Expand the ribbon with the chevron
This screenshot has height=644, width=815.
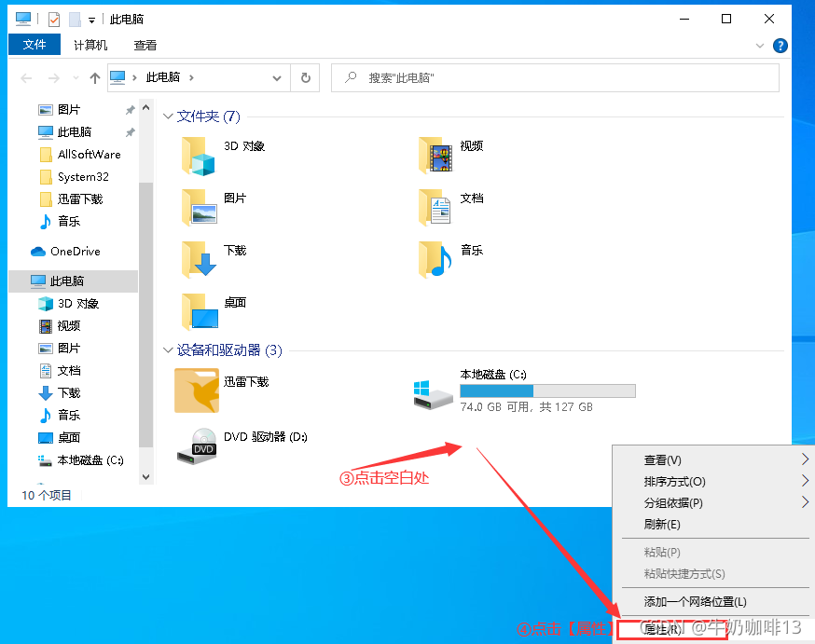pos(759,46)
